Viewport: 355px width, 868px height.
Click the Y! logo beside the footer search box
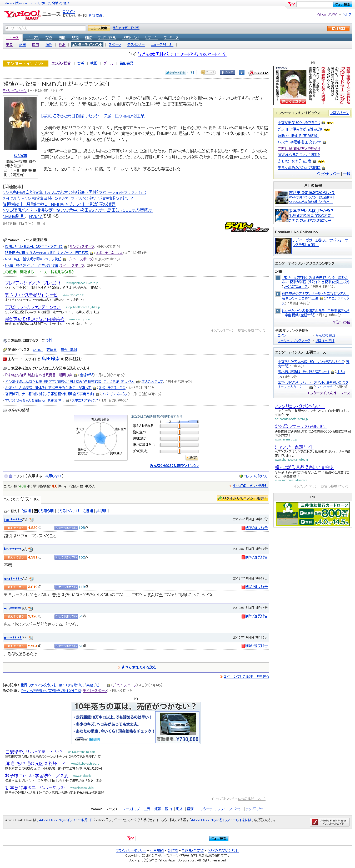tap(131, 838)
